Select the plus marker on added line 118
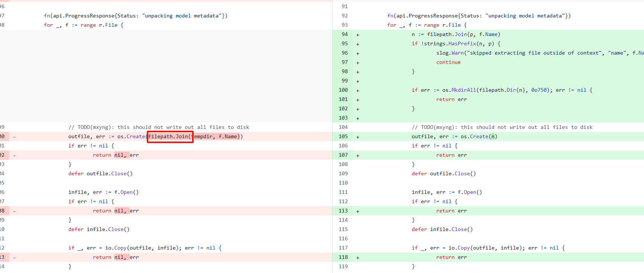This screenshot has height=273, width=644. coord(357,257)
